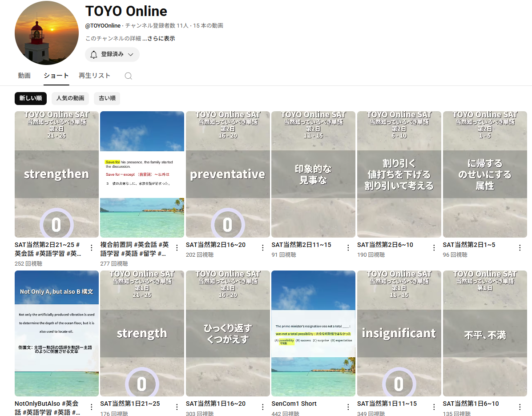This screenshot has height=416, width=532.
Task: Play the に帰する のせいにする thumbnail
Action: 485,174
